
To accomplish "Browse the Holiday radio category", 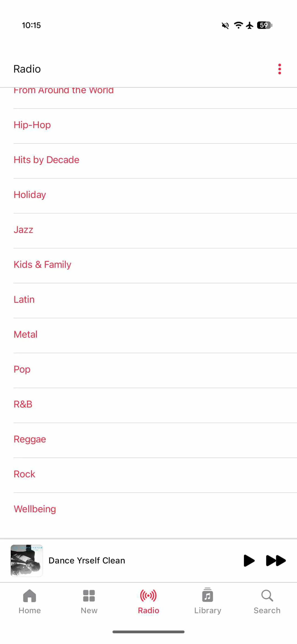I will 155,195.
